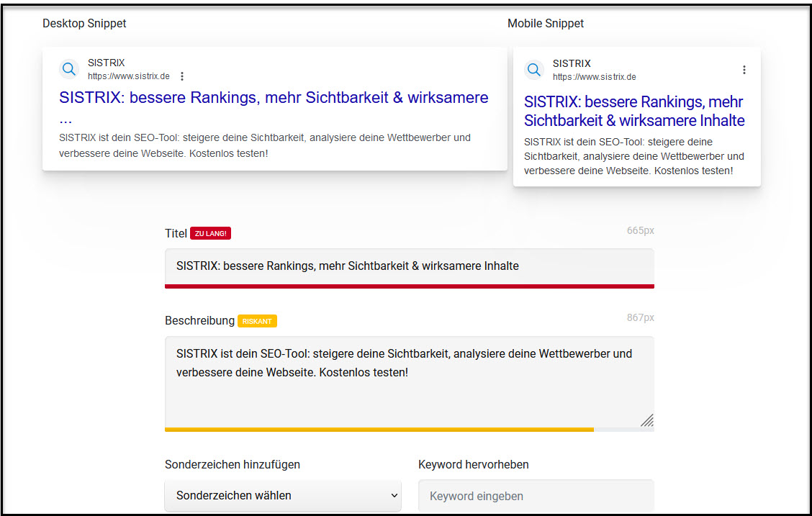This screenshot has width=812, height=516.
Task: Click the Titel field label
Action: click(176, 233)
